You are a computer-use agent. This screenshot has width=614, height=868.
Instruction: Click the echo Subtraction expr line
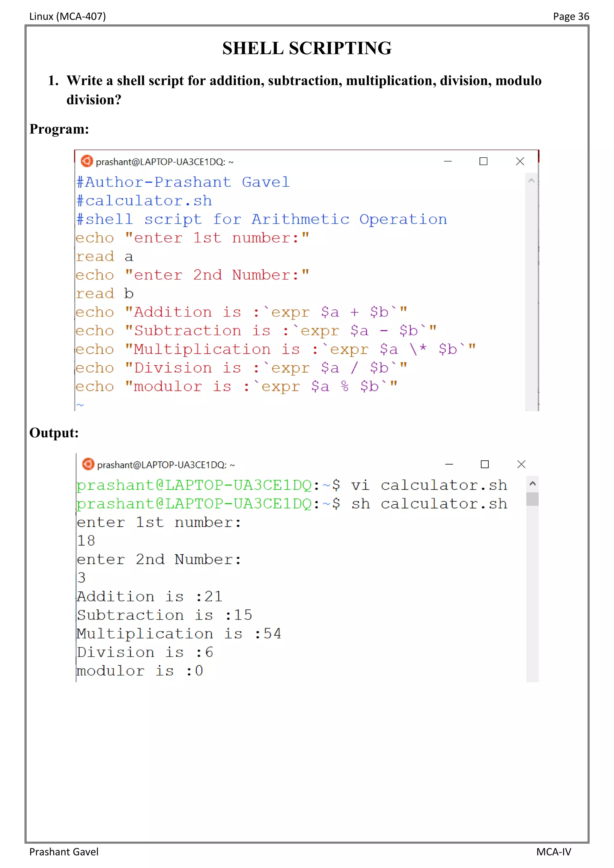pyautogui.click(x=256, y=331)
